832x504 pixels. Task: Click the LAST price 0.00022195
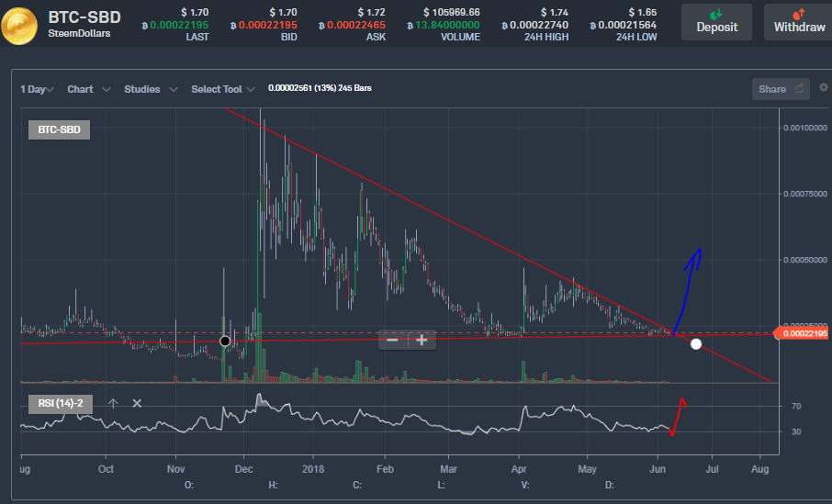pos(175,25)
